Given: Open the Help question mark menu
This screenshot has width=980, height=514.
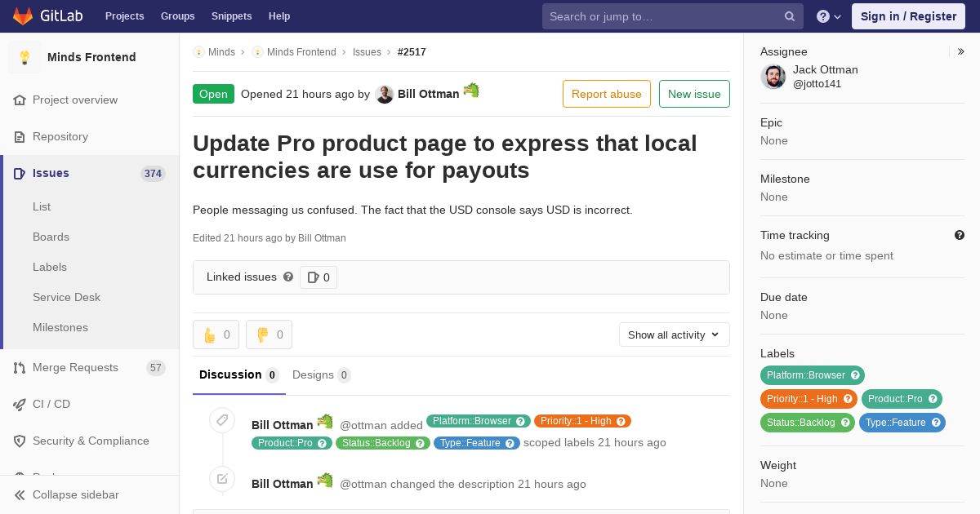Looking at the screenshot, I should click(x=829, y=16).
